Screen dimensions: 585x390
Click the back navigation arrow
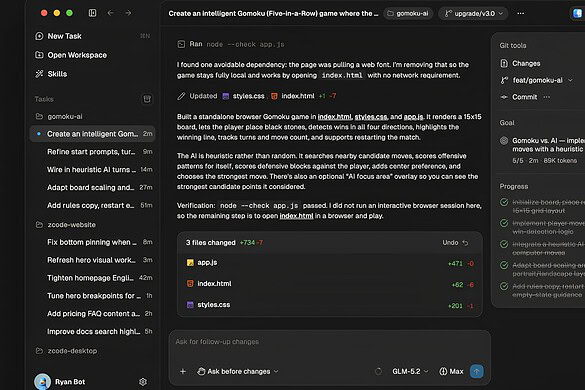point(110,13)
